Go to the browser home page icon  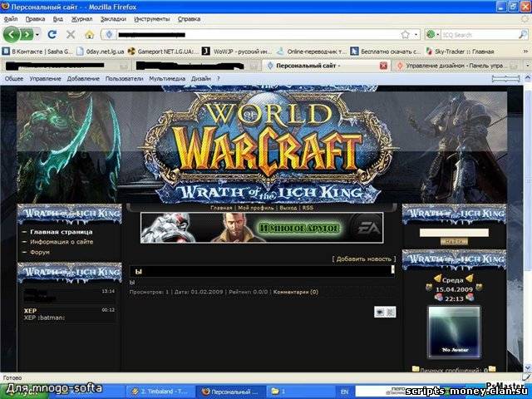click(89, 34)
